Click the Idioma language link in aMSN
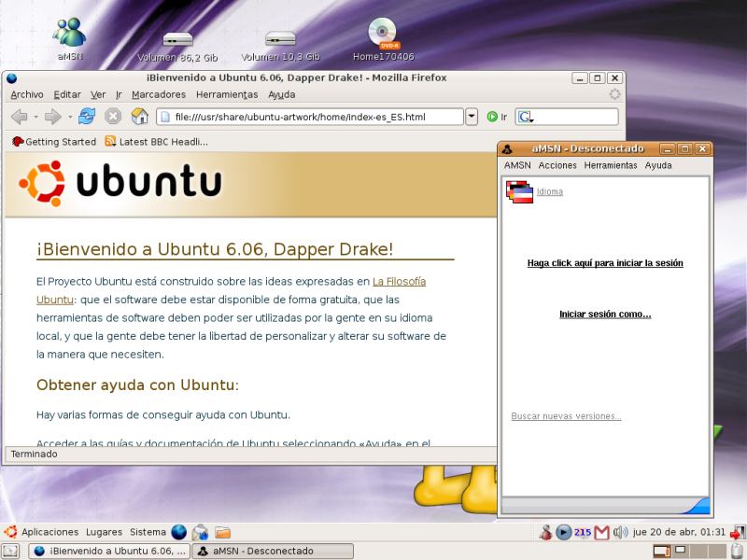 point(550,192)
